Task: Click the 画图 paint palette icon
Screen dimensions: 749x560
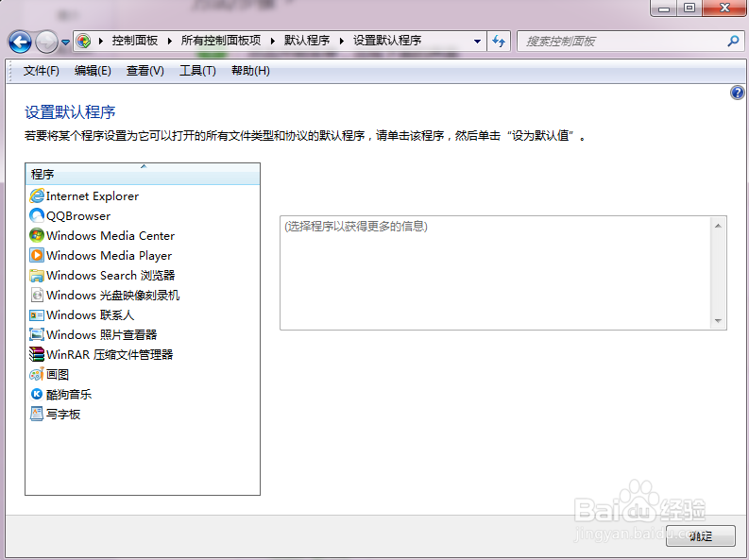Action: pos(37,374)
